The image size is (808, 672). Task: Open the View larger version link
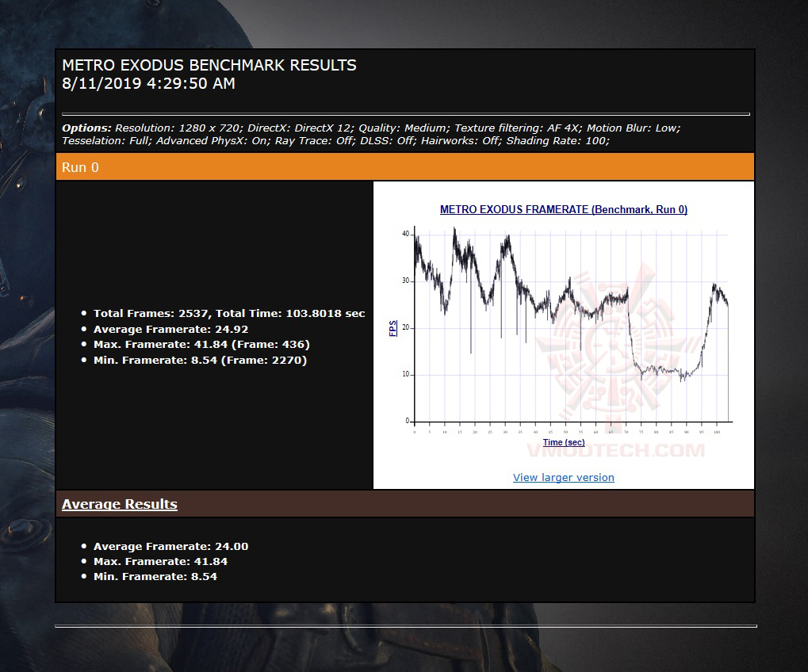click(563, 477)
